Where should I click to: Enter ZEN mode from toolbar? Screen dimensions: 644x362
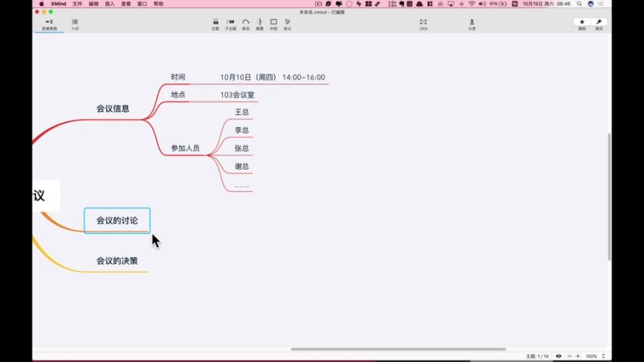click(x=424, y=23)
